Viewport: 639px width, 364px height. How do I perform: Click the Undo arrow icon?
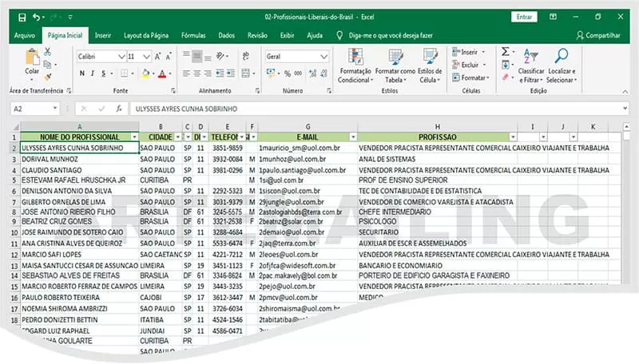[36, 17]
